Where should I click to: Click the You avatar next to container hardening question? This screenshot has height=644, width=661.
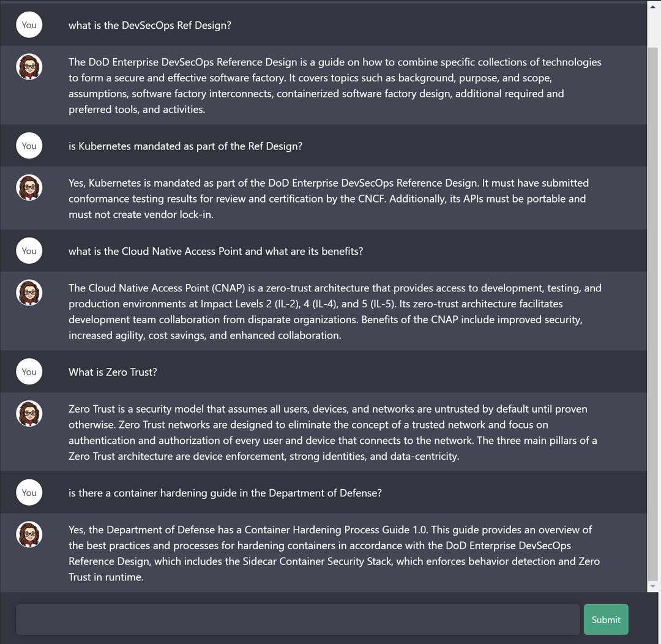pos(29,492)
